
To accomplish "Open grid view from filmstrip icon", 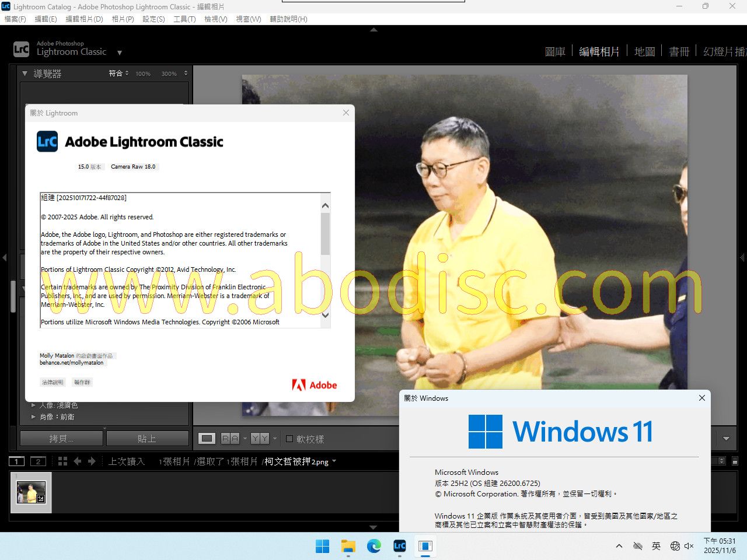I will pos(63,461).
